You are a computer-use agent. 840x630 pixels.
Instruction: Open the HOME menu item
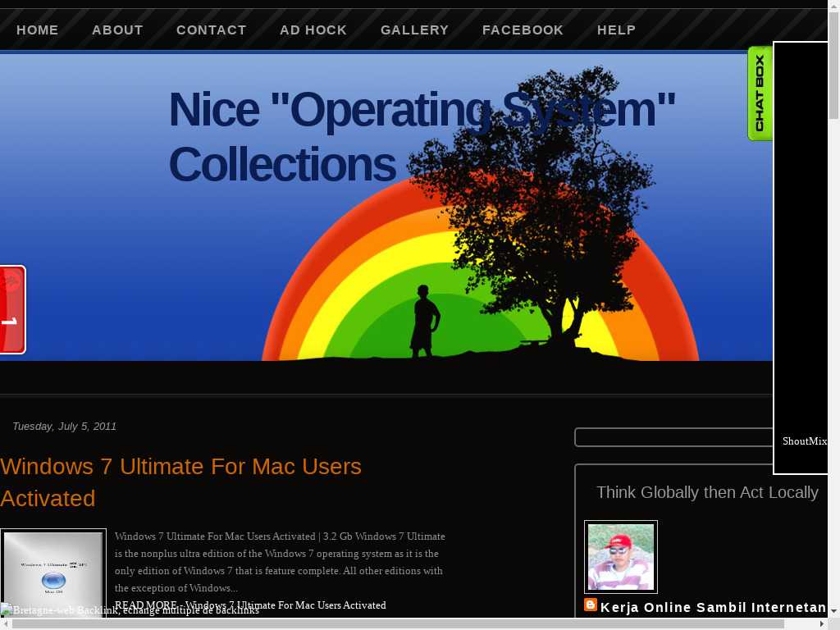37,30
